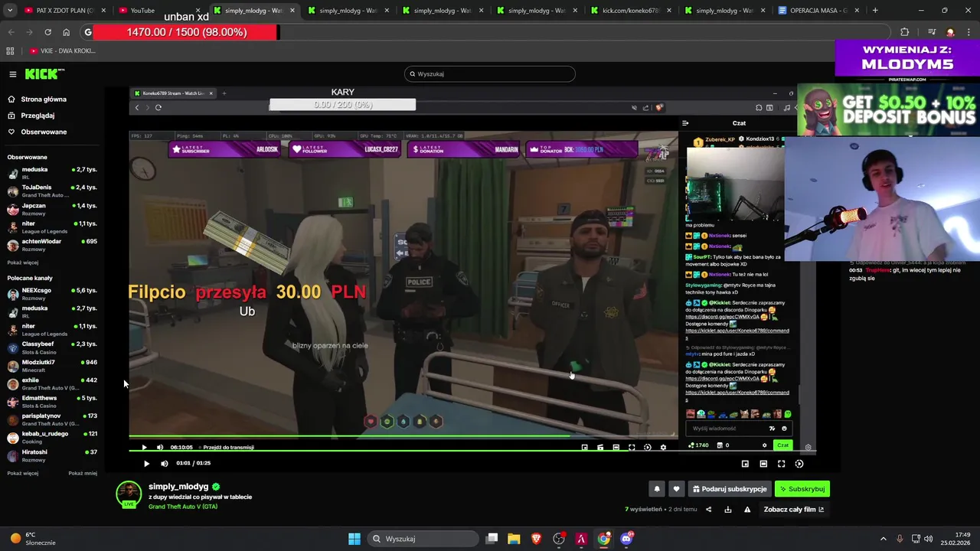The image size is (980, 551).
Task: Open followed channel Japczan
Action: [x=52, y=209]
